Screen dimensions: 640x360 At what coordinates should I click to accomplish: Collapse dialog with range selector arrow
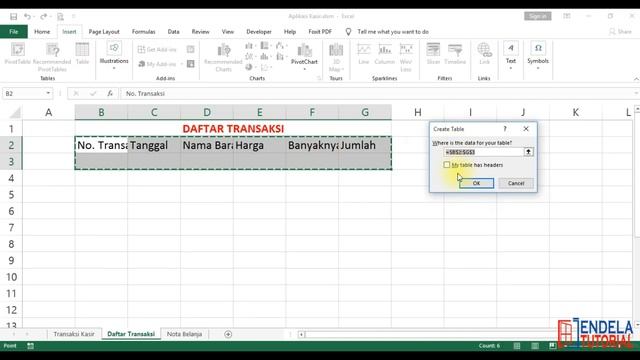point(528,152)
